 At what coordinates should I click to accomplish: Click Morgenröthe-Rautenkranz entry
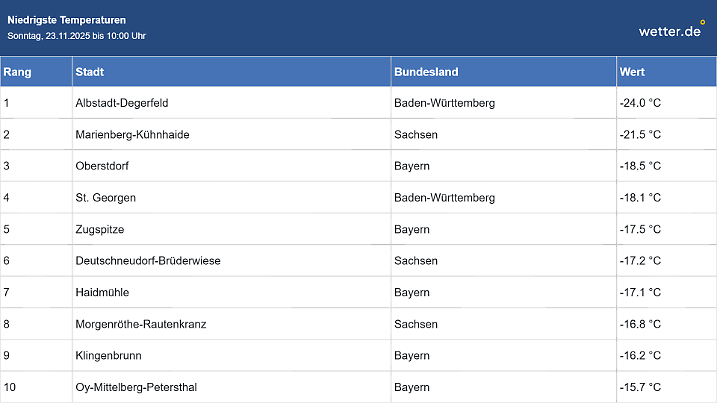[141, 324]
